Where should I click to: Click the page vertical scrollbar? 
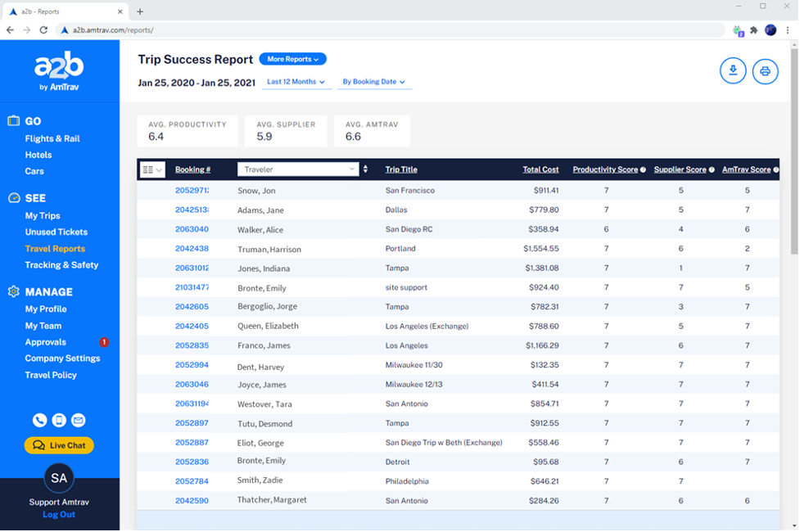[793, 164]
